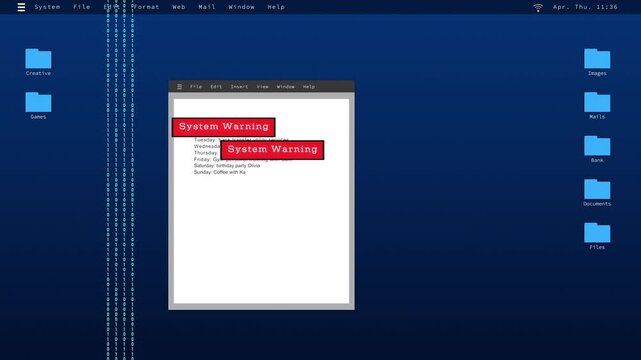Click the top bar hamburger menu icon

21,7
